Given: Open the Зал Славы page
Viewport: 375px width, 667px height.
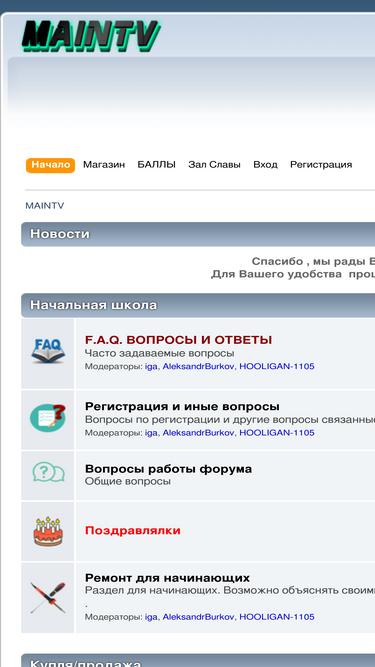Looking at the screenshot, I should pos(214,165).
